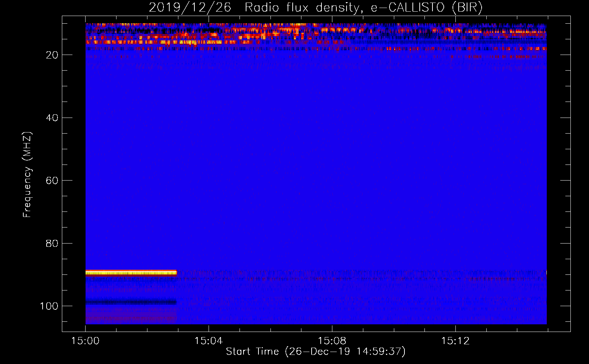Screen dimensions: 589x364
Task: Click the 100 MHz frequency tick label
Action: coord(49,306)
